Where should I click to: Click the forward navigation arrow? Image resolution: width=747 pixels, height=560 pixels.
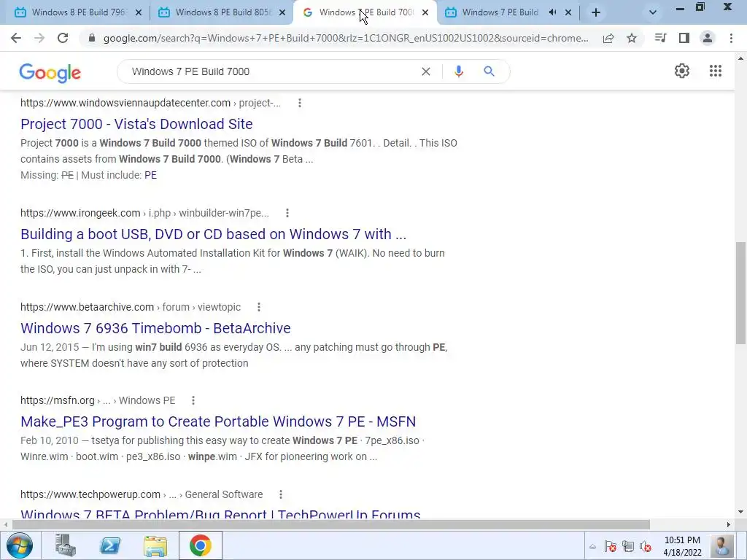(x=39, y=38)
